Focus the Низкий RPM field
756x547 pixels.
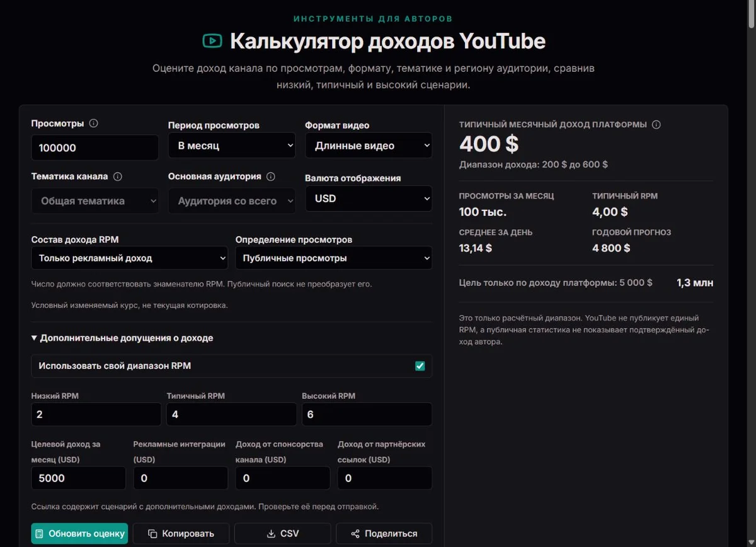click(96, 415)
